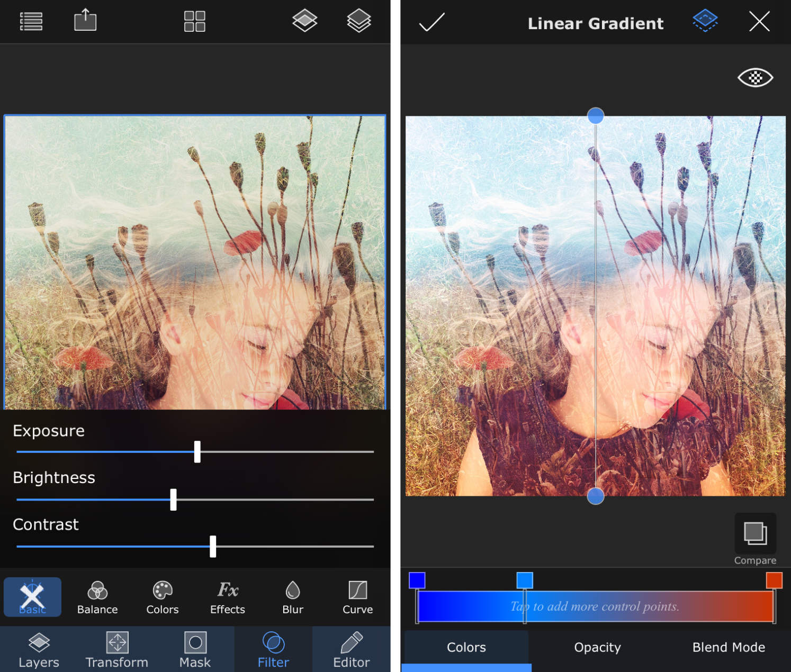
Task: Tap the share/export icon
Action: tap(85, 21)
